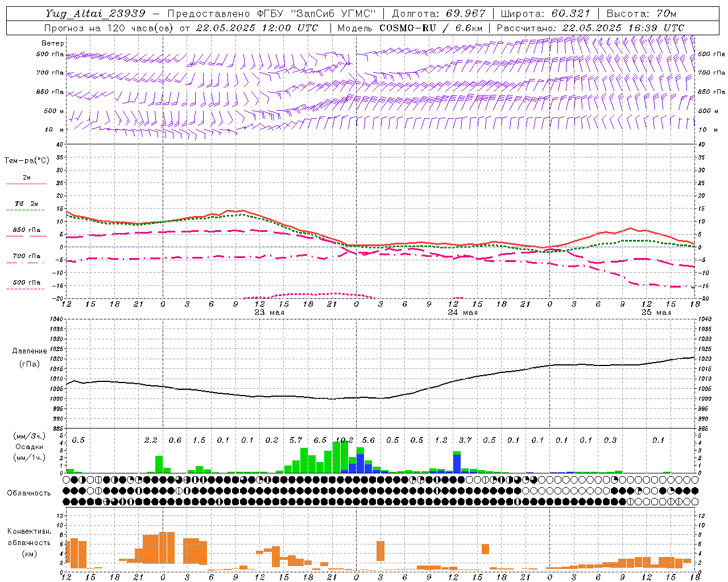Click the Конвективн. облачность label

[29, 537]
